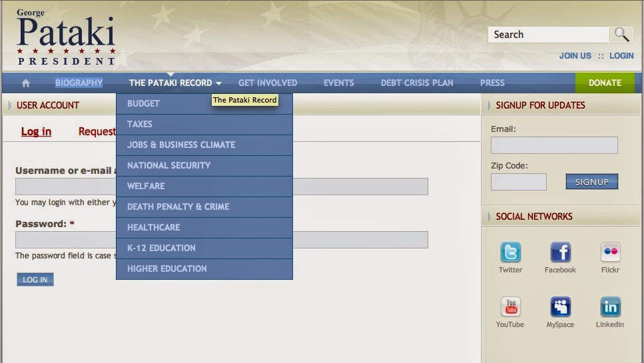Click the Log In submit button

click(x=35, y=280)
